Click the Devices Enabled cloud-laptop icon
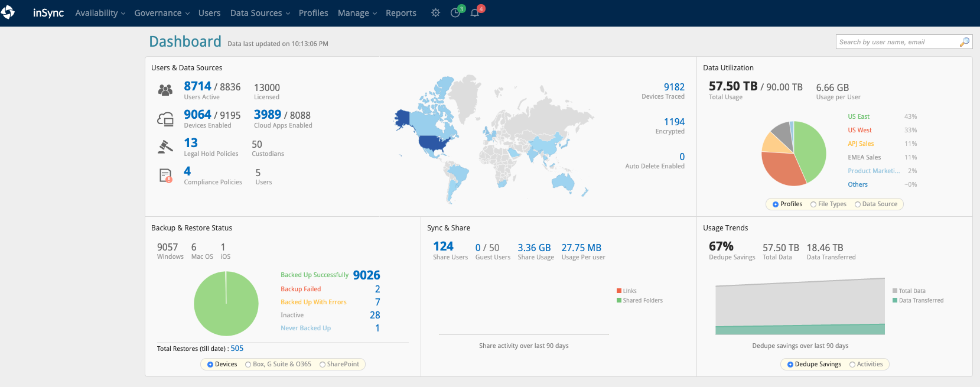 pyautogui.click(x=165, y=119)
